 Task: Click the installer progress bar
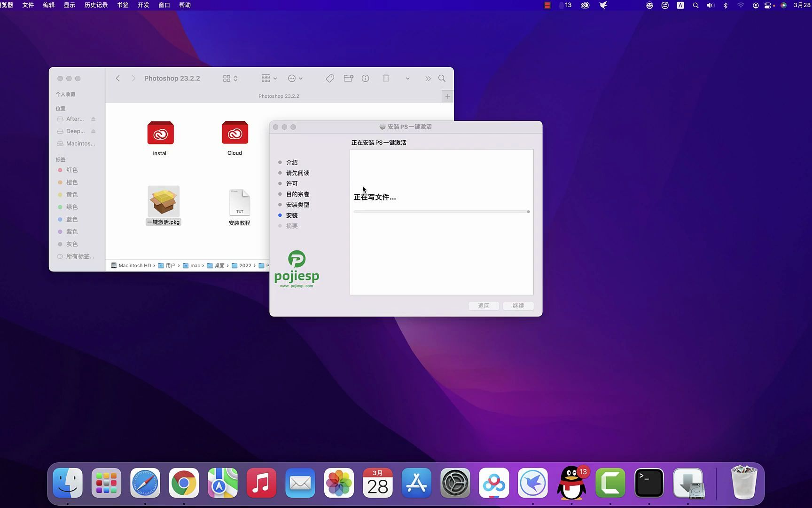tap(442, 212)
